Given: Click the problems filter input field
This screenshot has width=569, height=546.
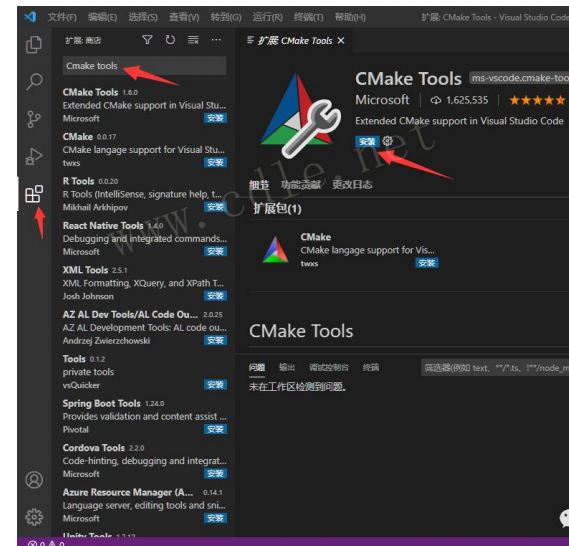Looking at the screenshot, I should point(495,368).
